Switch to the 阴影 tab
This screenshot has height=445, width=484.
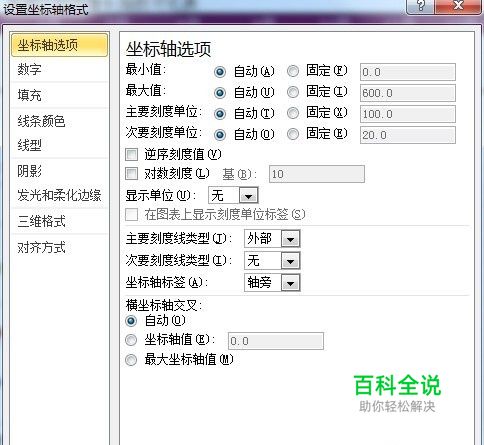(59, 171)
